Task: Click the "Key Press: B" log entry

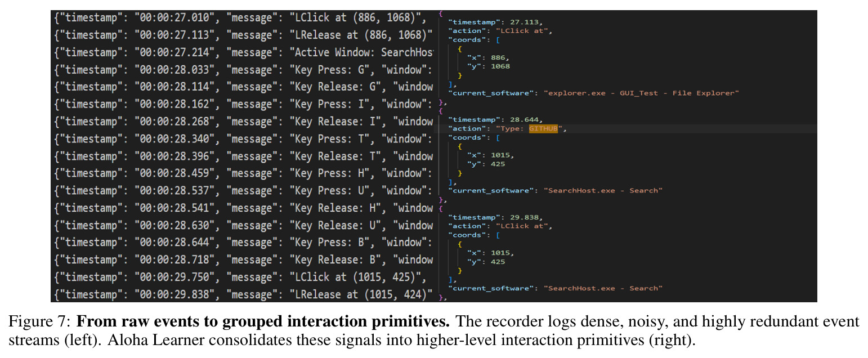Action: coord(244,243)
